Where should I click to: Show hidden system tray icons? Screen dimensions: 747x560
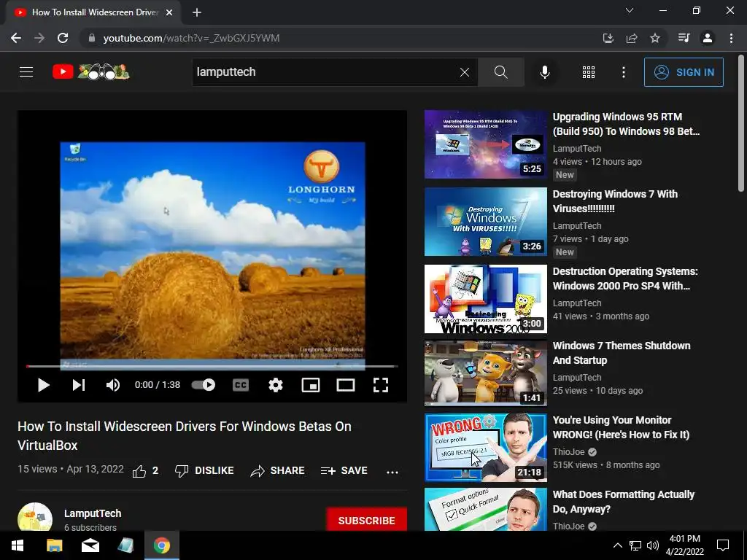[617, 545]
